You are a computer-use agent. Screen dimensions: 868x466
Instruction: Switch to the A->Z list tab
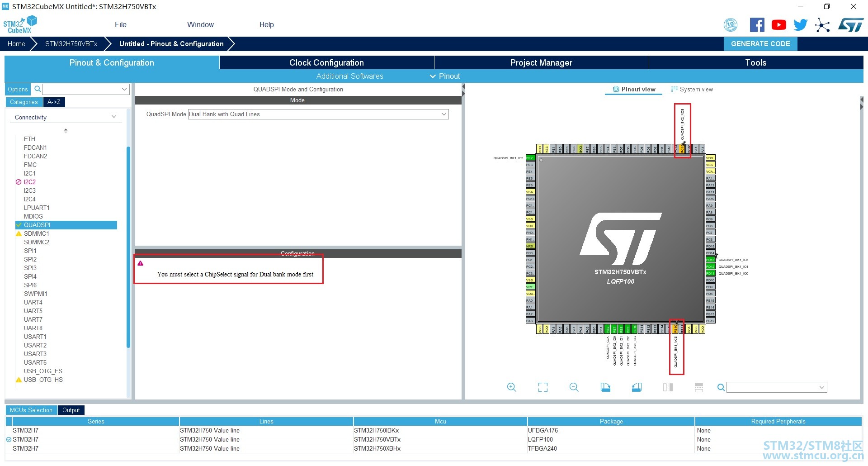(x=54, y=102)
